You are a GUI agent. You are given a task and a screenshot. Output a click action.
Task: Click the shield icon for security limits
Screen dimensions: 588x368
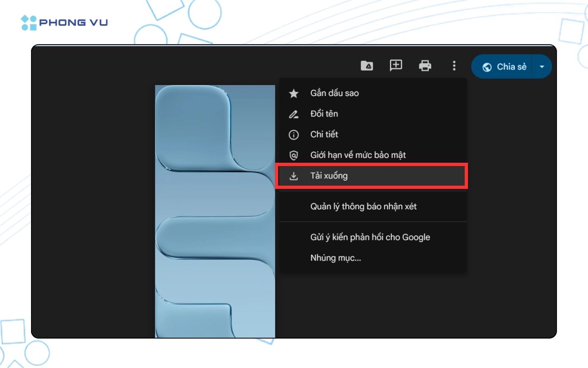pyautogui.click(x=294, y=155)
